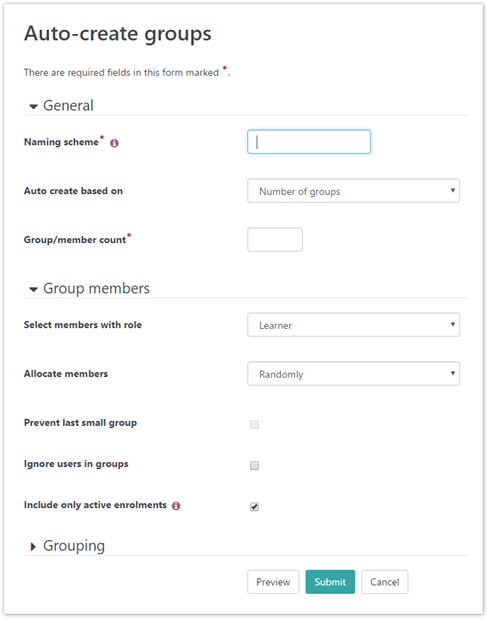Enable Ignore users in groups checkbox
The width and height of the screenshot is (487, 618).
click(255, 465)
